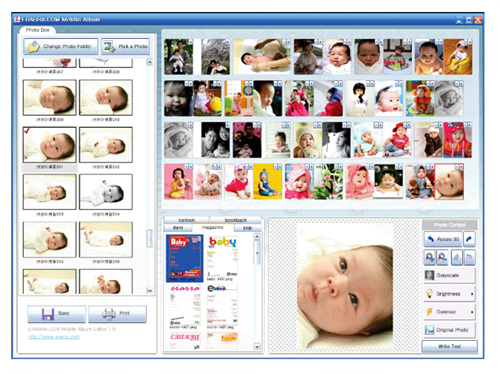The height and width of the screenshot is (374, 500).
Task: Switch to the bookback tab
Action: (236, 220)
